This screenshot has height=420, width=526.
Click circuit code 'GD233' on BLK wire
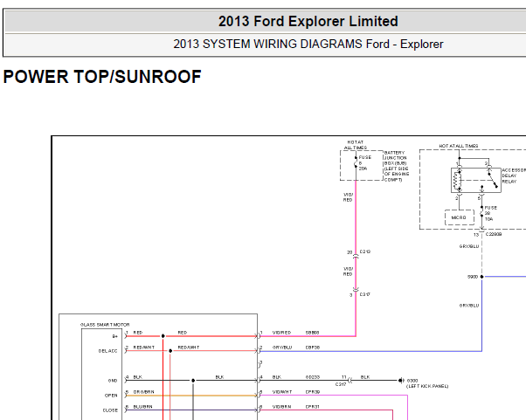point(312,377)
